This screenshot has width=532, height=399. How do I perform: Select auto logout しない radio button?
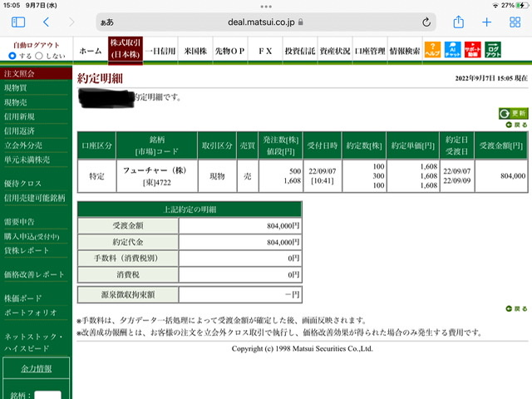click(x=39, y=56)
